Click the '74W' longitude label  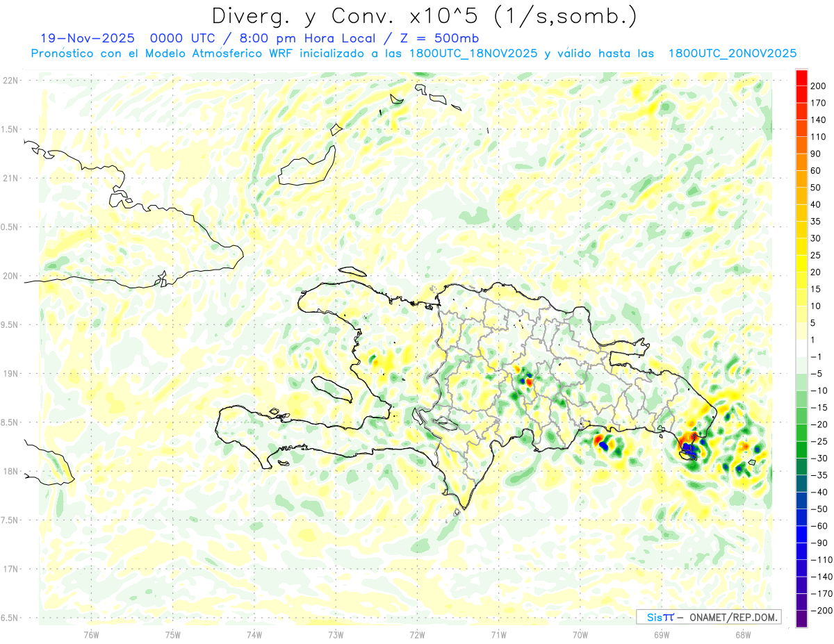254,634
